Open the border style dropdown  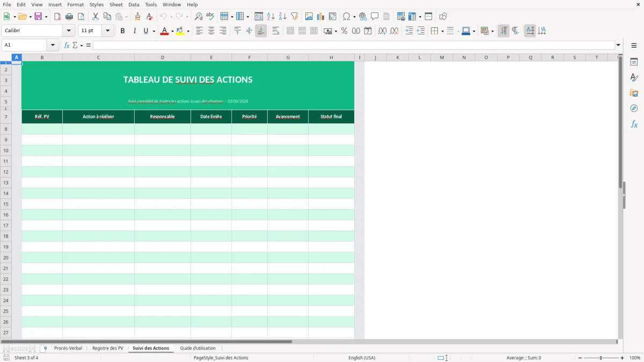458,31
